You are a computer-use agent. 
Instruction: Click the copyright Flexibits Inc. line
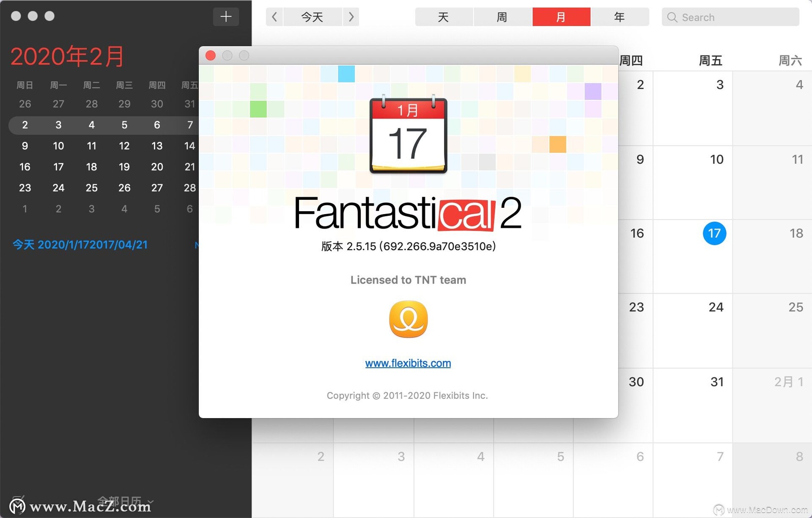pos(407,395)
